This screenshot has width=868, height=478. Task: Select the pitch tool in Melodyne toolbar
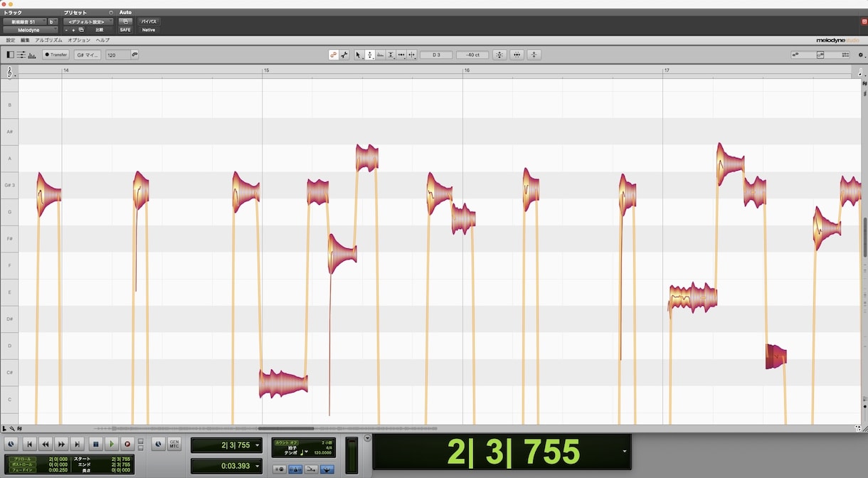369,55
